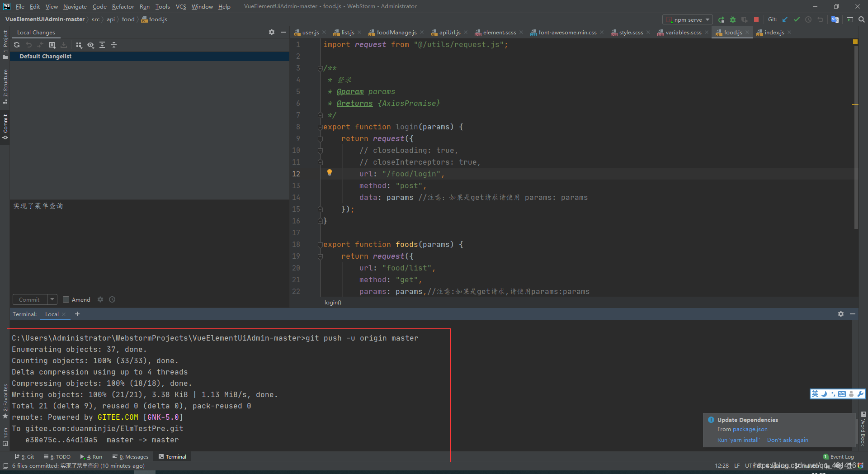Toggle the comment fold at line 10
868x474 pixels.
320,151
